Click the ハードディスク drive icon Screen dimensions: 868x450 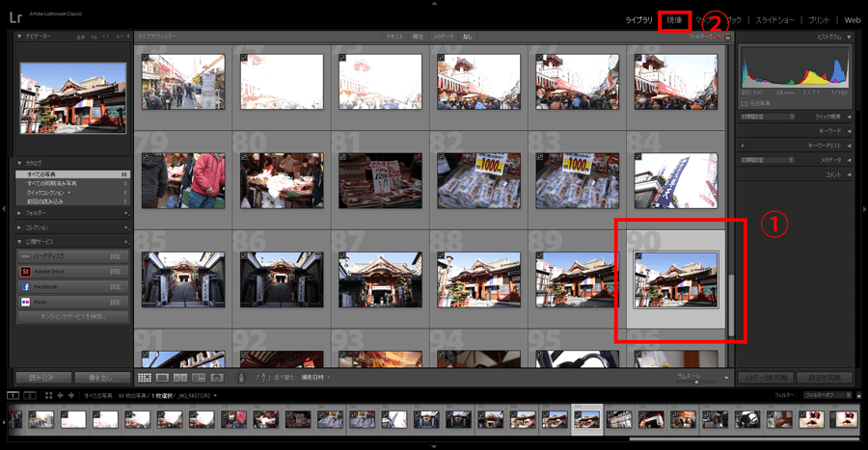pyautogui.click(x=25, y=256)
